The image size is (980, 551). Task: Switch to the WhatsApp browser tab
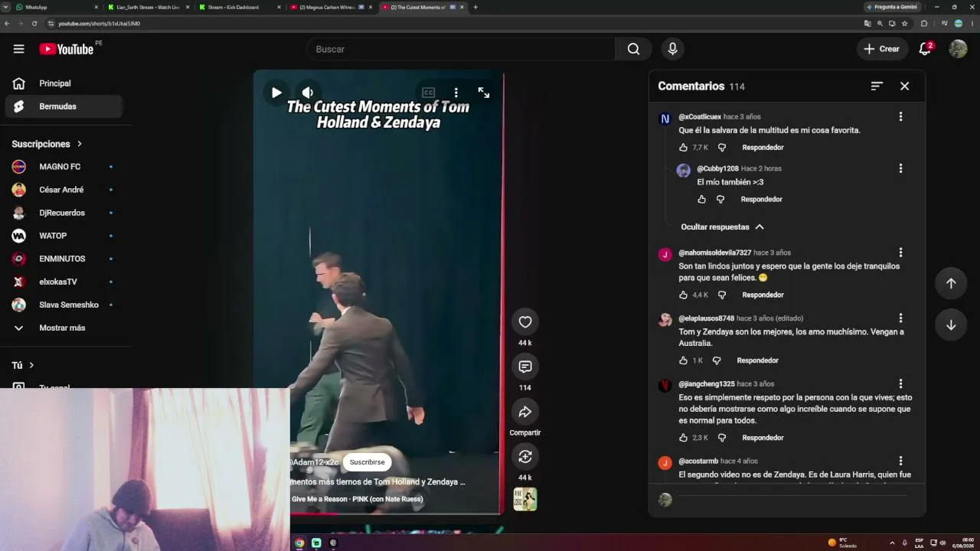coord(57,7)
